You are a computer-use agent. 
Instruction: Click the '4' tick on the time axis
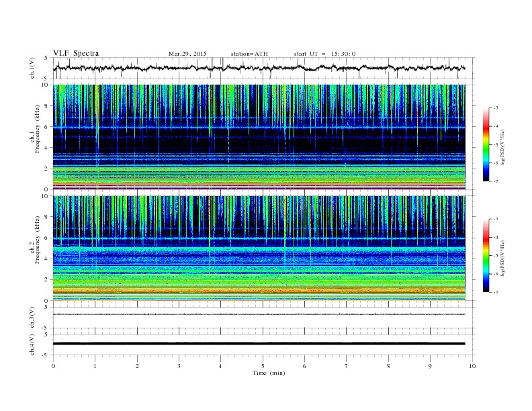click(220, 366)
